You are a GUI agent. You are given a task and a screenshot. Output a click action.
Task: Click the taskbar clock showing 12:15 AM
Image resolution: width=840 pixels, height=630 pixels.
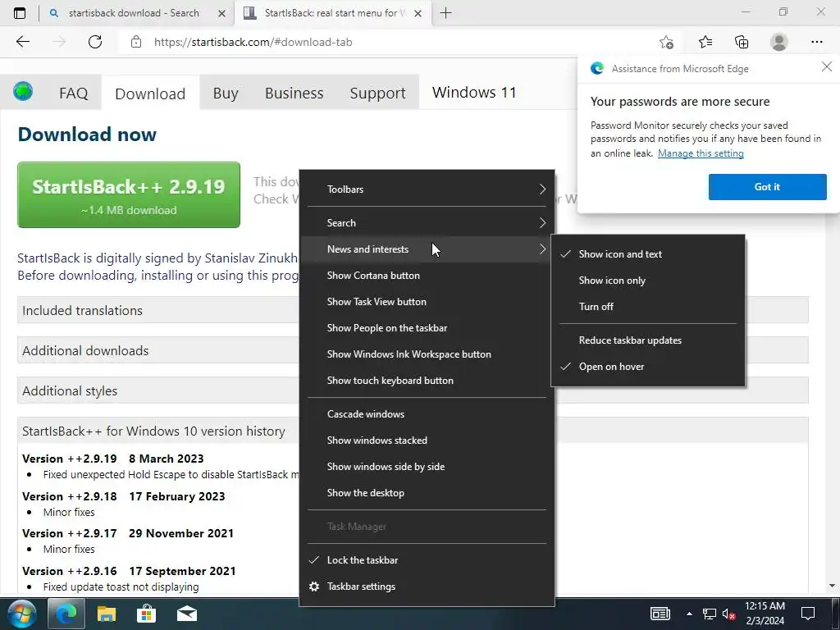(765, 614)
